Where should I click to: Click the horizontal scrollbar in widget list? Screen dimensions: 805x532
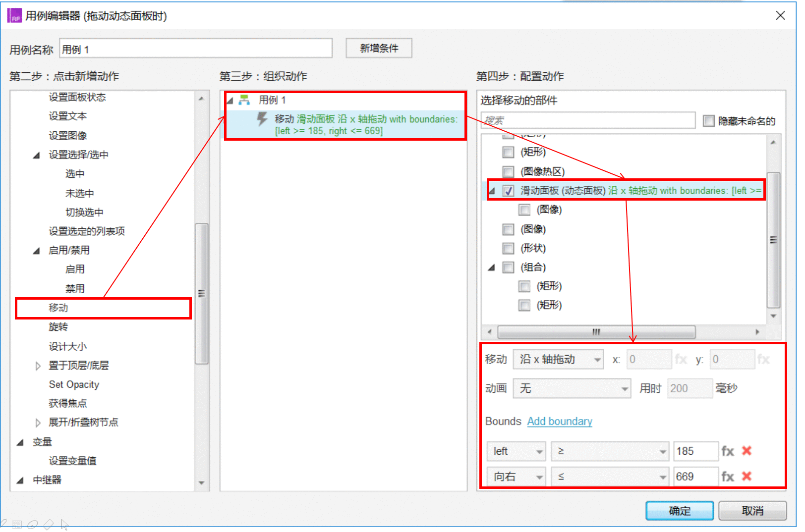pos(596,331)
